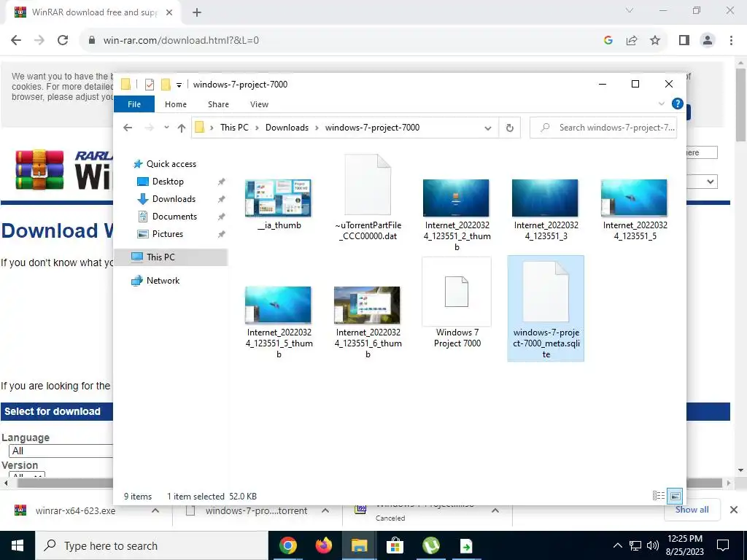
Task: Open volume control in system tray
Action: coord(653,545)
